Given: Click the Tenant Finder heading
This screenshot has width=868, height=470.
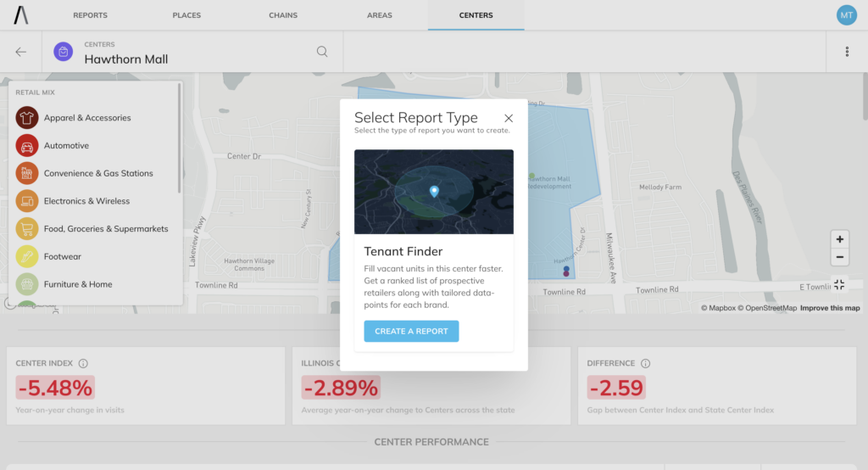Looking at the screenshot, I should pyautogui.click(x=403, y=251).
